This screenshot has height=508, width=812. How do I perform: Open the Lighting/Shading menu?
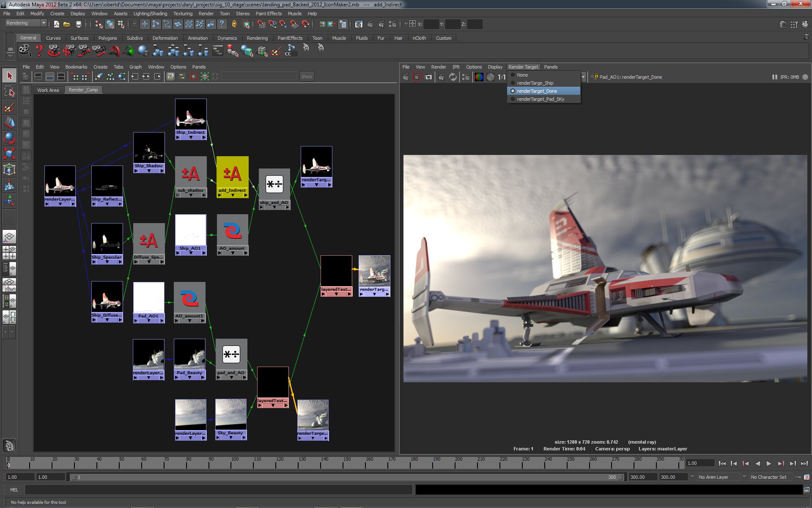point(150,14)
